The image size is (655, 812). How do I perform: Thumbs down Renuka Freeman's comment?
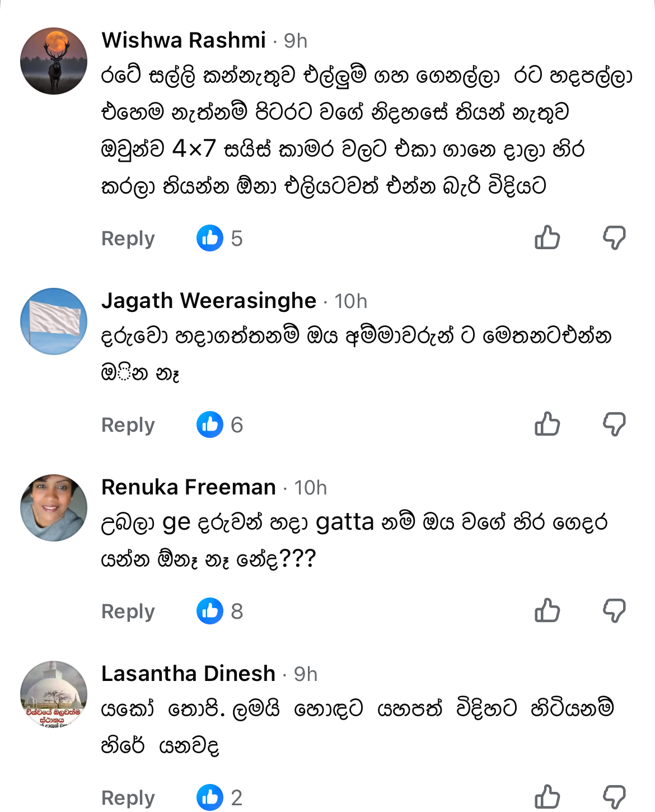point(614,611)
